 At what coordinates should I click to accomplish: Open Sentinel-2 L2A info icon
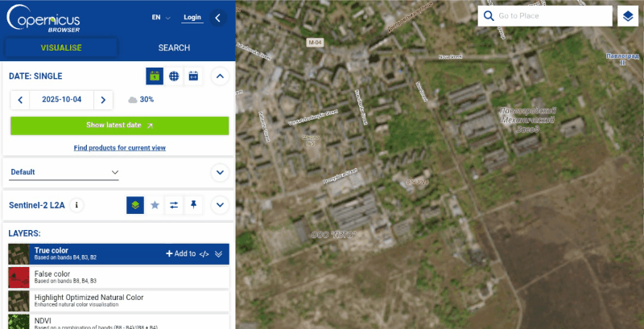(77, 205)
